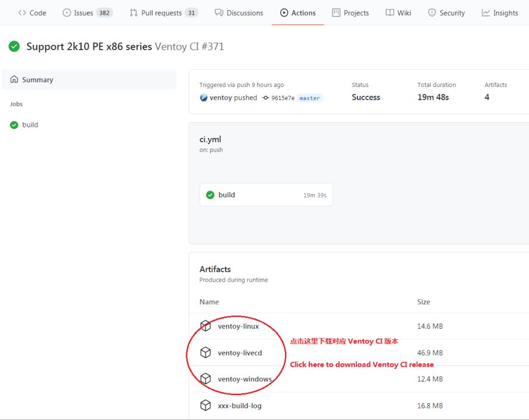Click the Pull requests count badge 31
Image resolution: width=529 pixels, height=420 pixels.
[x=192, y=13]
